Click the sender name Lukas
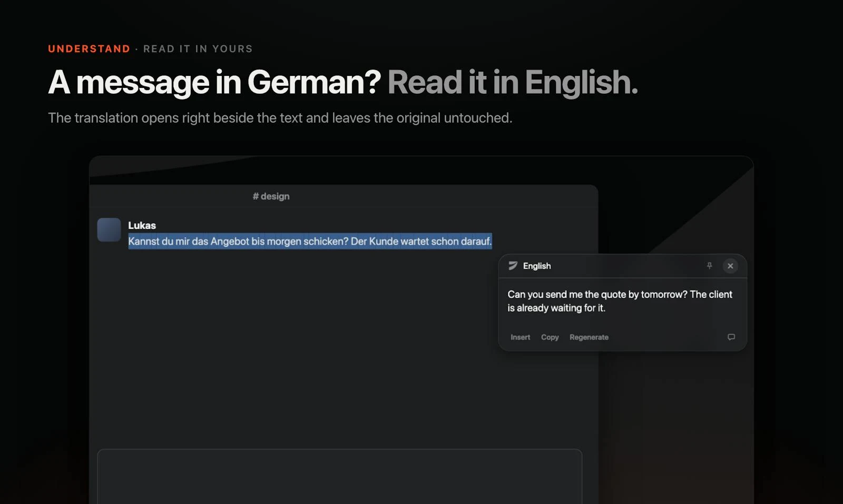This screenshot has width=843, height=504. click(142, 225)
